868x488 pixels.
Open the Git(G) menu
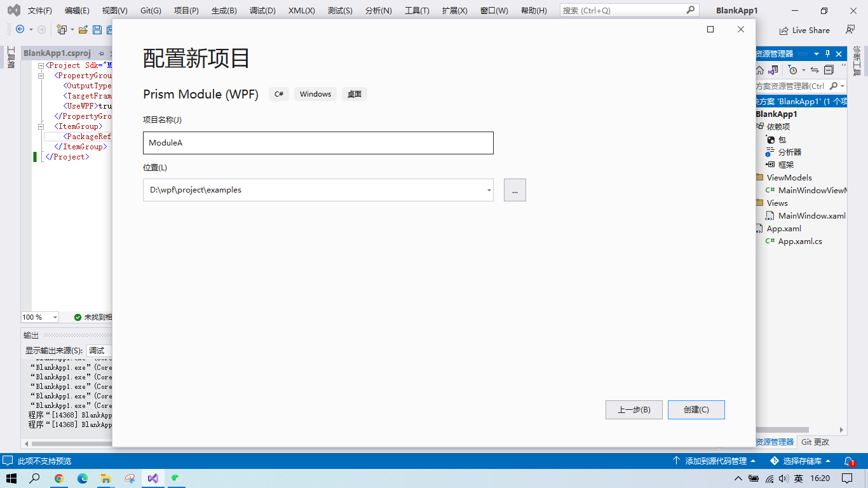(x=151, y=11)
